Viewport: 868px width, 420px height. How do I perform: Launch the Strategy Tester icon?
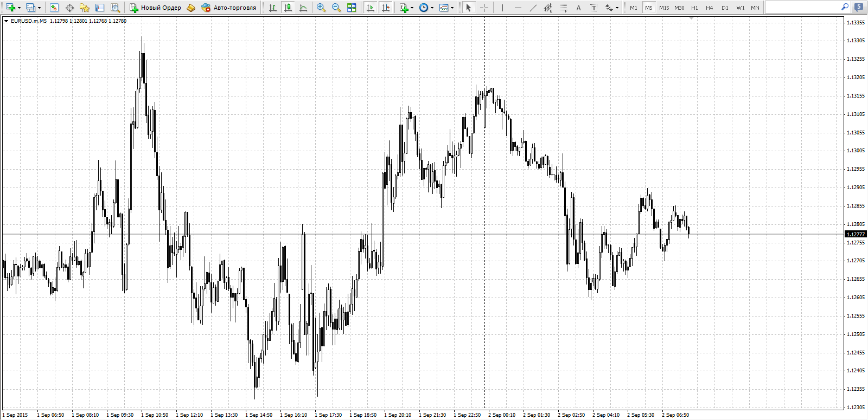pyautogui.click(x=115, y=8)
